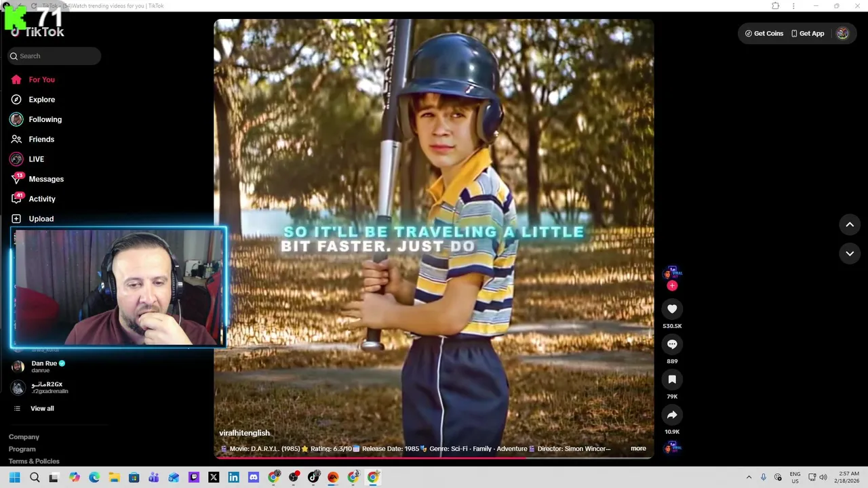Open the viralhitenglish profile name
This screenshot has height=488, width=868.
244,433
